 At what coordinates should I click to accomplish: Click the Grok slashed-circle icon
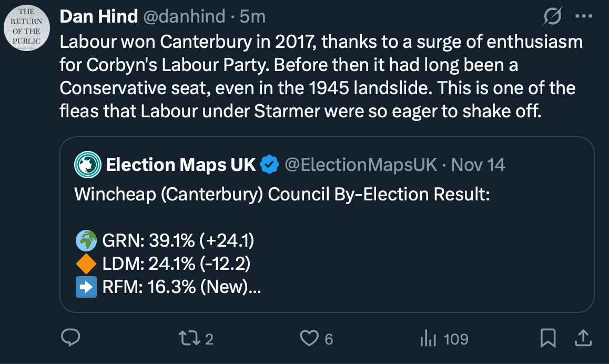pos(553,17)
